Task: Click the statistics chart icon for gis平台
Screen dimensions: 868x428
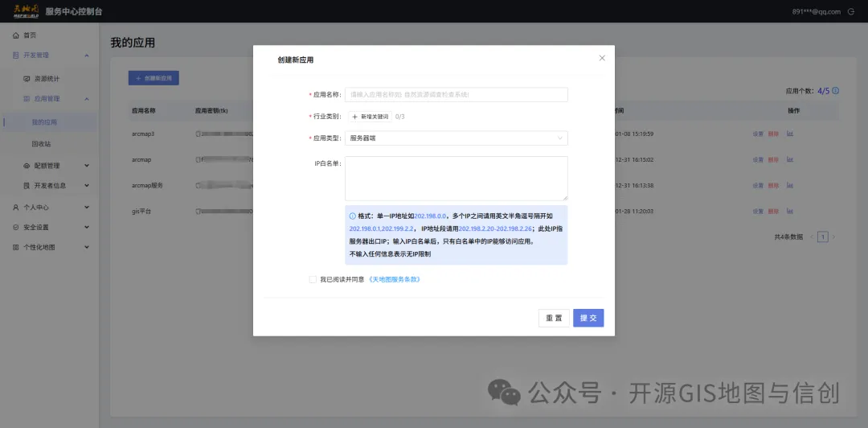Action: [x=790, y=212]
